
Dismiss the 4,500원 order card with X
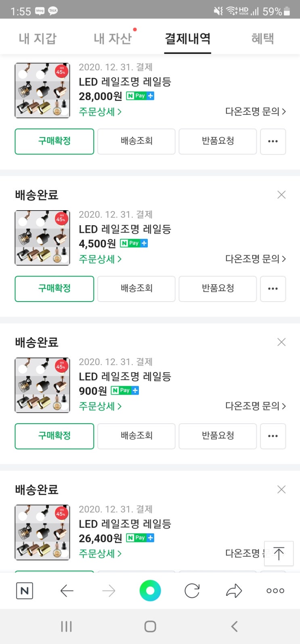coord(281,195)
